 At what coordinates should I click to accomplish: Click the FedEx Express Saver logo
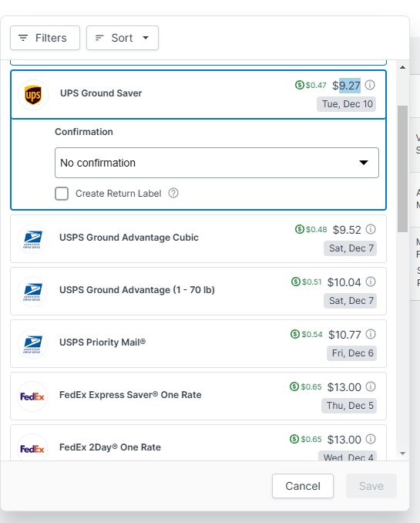pyautogui.click(x=32, y=396)
